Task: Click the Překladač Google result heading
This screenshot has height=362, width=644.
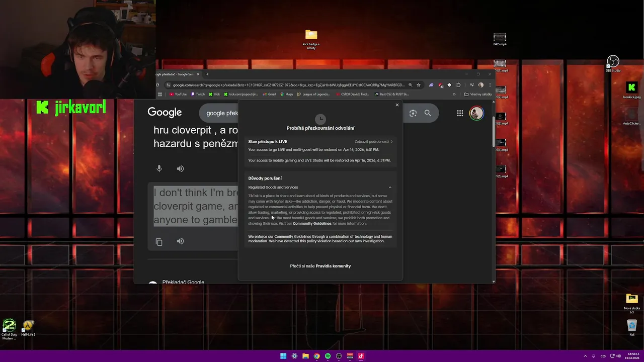Action: 183,282
